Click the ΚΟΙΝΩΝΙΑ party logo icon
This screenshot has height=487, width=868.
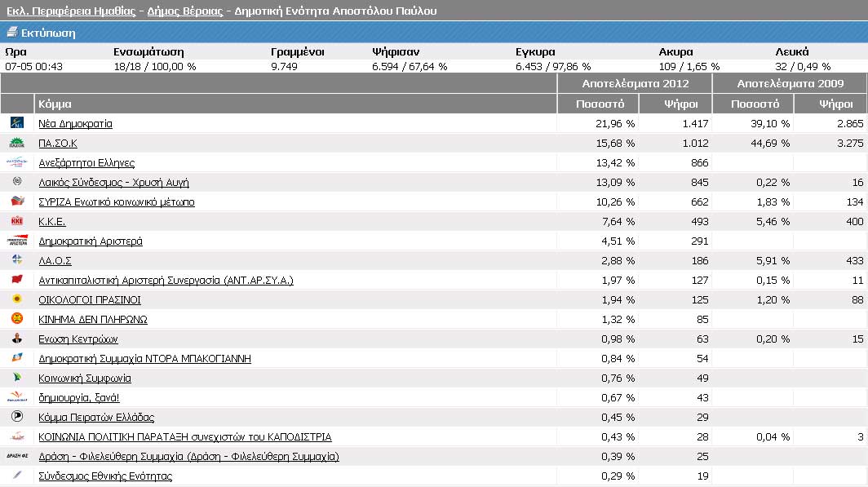tap(17, 436)
